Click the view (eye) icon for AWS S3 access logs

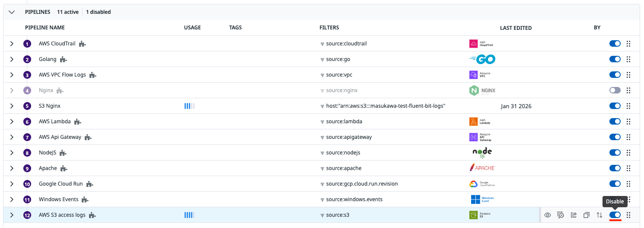[x=548, y=215]
